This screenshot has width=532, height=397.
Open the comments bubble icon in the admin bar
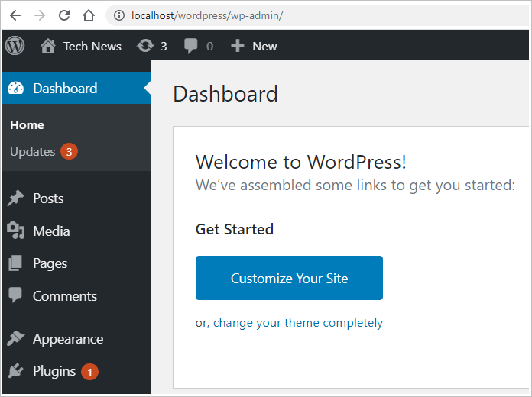coord(190,46)
